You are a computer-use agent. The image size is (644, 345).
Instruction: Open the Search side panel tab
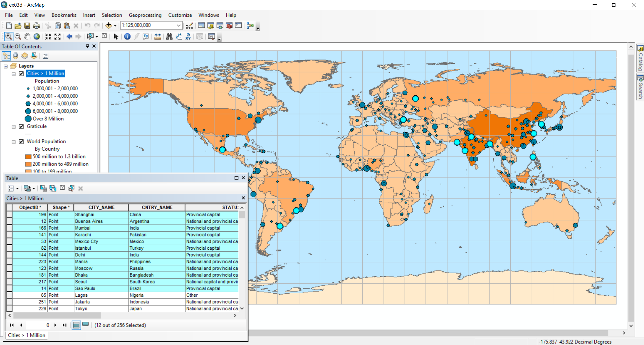point(640,87)
